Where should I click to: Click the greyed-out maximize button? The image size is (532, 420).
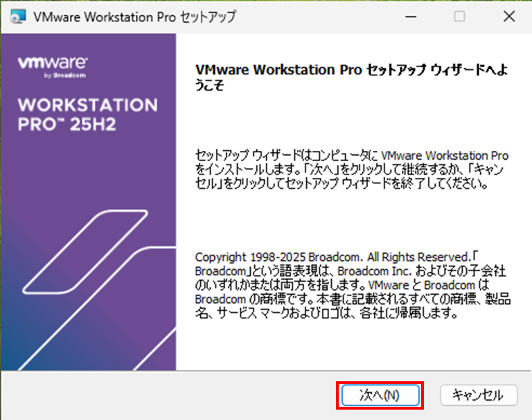tap(459, 17)
